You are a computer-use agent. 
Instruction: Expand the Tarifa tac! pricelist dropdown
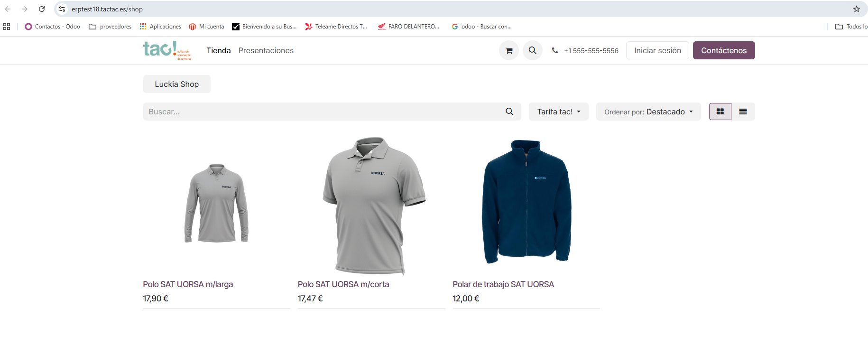[x=558, y=112]
